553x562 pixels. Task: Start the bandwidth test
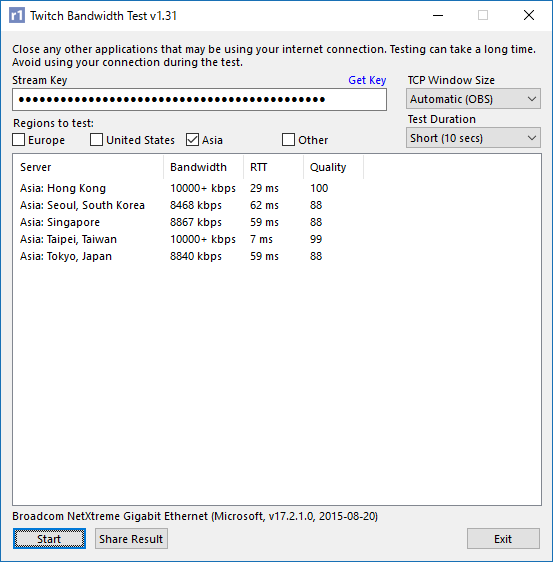[x=49, y=538]
